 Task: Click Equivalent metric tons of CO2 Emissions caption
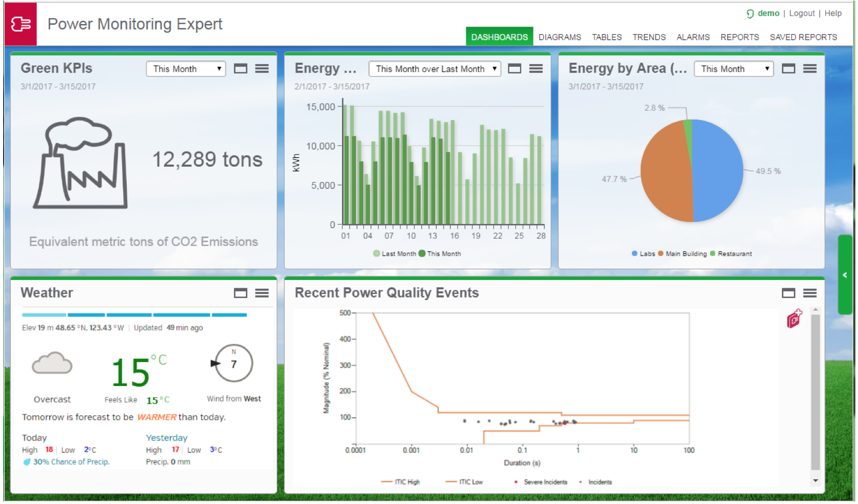click(x=143, y=242)
